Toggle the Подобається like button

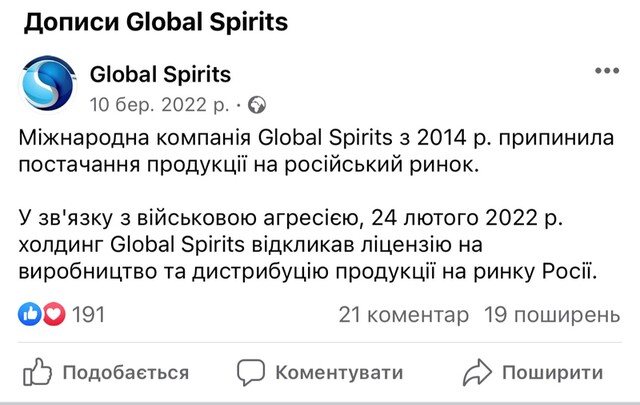(x=125, y=373)
